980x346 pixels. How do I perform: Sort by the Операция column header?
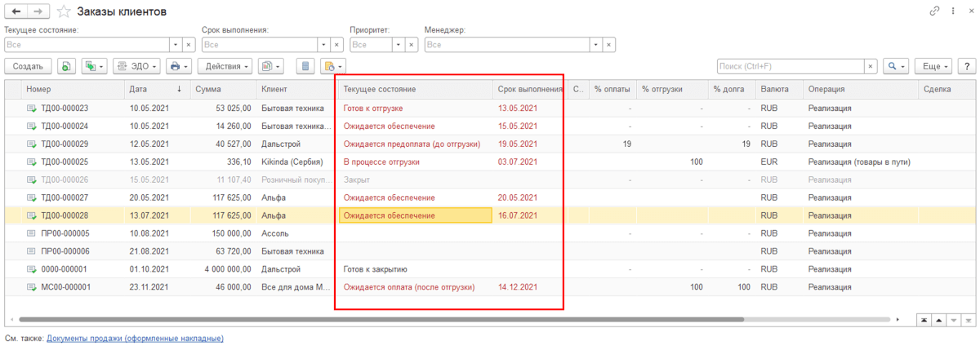click(x=861, y=89)
